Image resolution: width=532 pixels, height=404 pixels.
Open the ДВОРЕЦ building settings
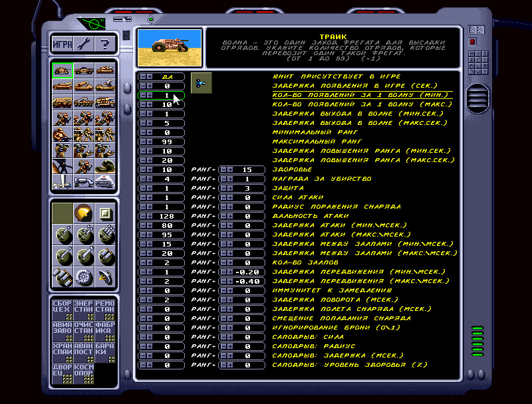63,373
